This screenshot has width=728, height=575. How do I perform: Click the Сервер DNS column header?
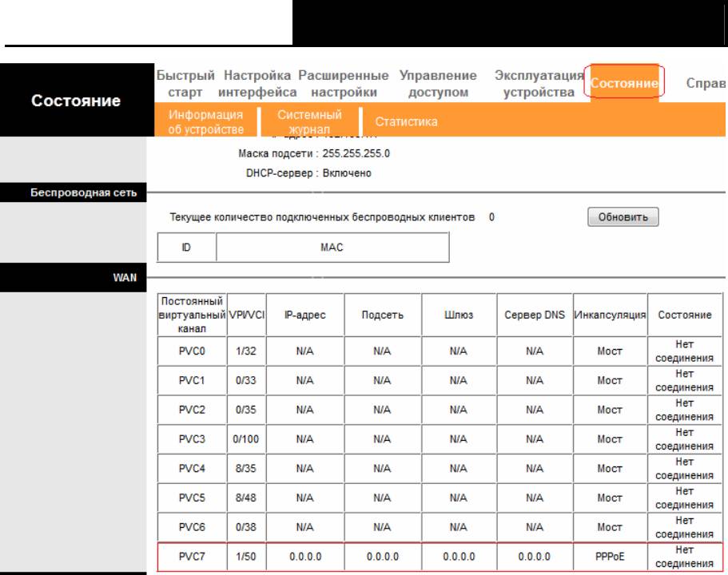click(534, 315)
